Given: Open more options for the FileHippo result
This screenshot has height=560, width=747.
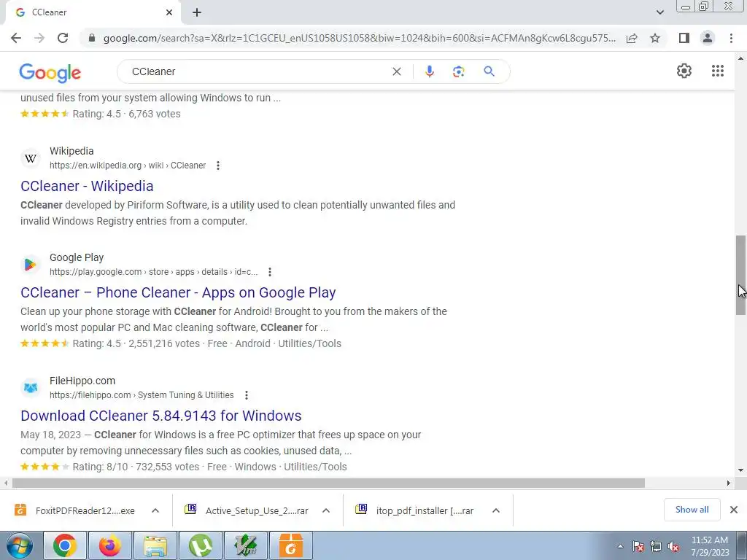Looking at the screenshot, I should pyautogui.click(x=247, y=395).
